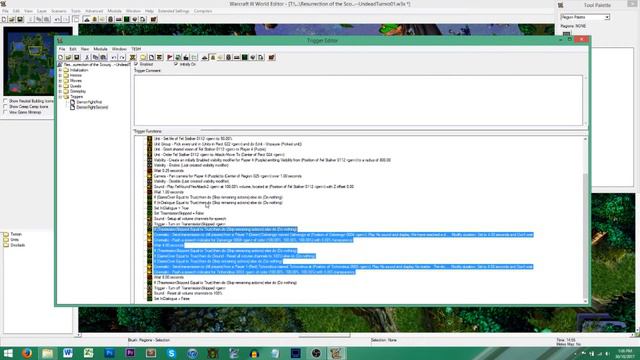Toggle Show Creep Camp Icons checkbox
The width and height of the screenshot is (640, 360).
(5, 107)
